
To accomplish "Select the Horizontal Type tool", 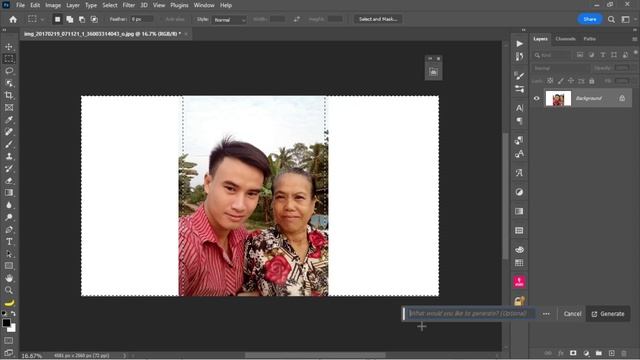I will (9, 242).
